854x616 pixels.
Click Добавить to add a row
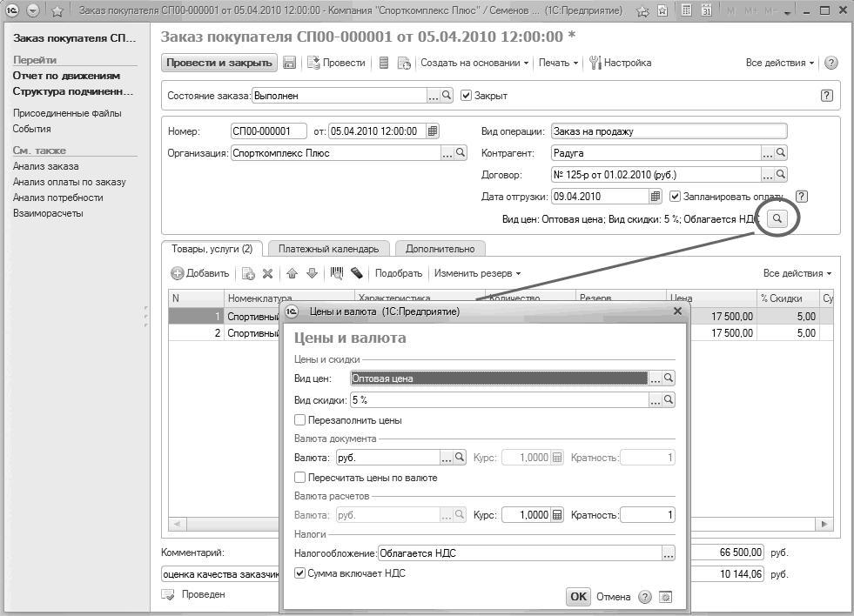[200, 273]
